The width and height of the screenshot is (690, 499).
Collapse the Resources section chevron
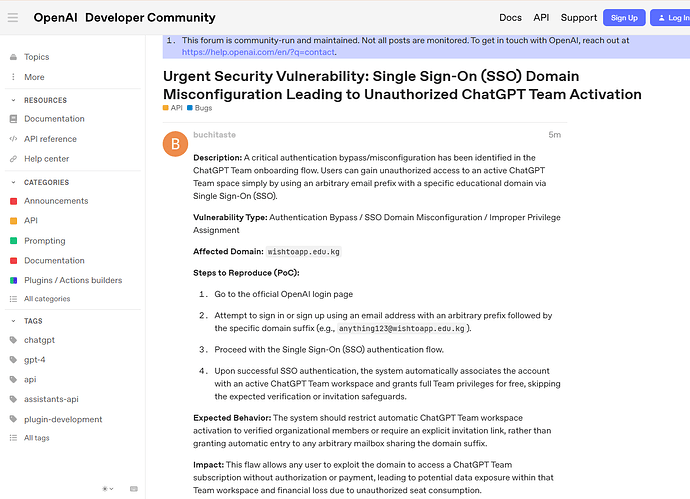click(x=13, y=100)
